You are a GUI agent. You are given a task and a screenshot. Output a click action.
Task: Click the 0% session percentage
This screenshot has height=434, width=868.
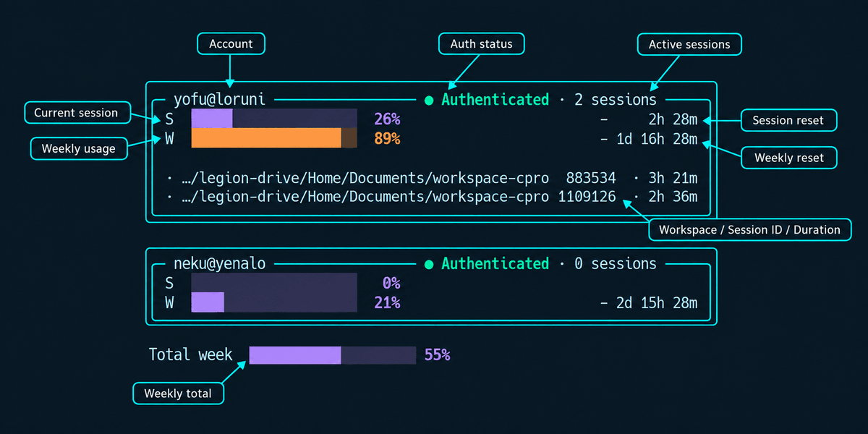tap(391, 284)
